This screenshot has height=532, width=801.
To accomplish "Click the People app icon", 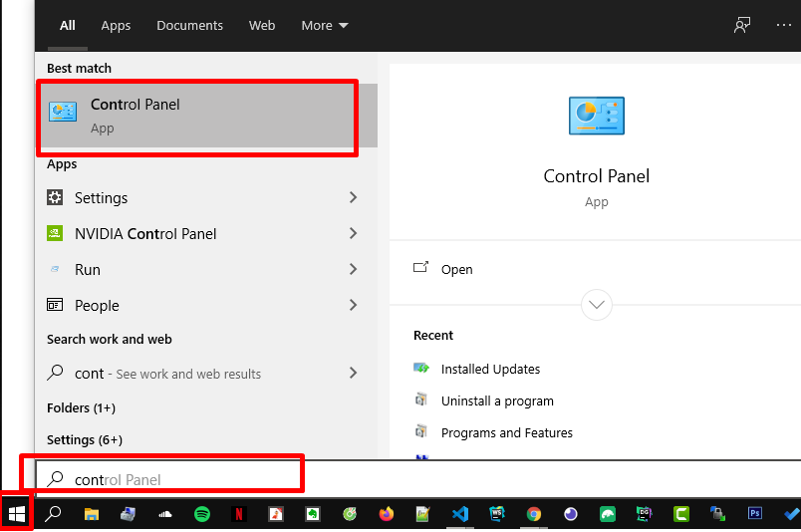I will tap(55, 305).
